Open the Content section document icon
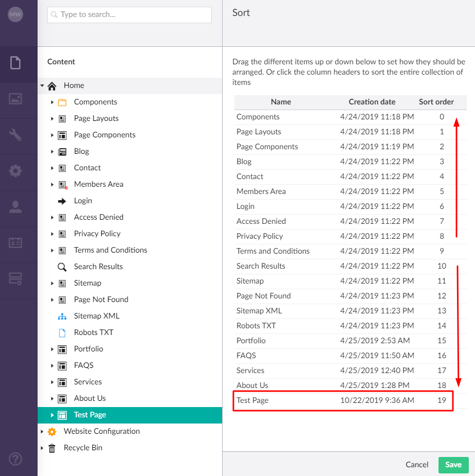475x476 pixels. [x=15, y=63]
